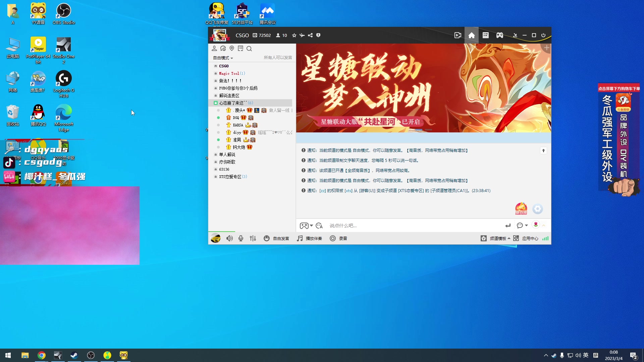Open the channel bulletin board icon
Viewport: 644px width, 362px height.
pos(240,49)
